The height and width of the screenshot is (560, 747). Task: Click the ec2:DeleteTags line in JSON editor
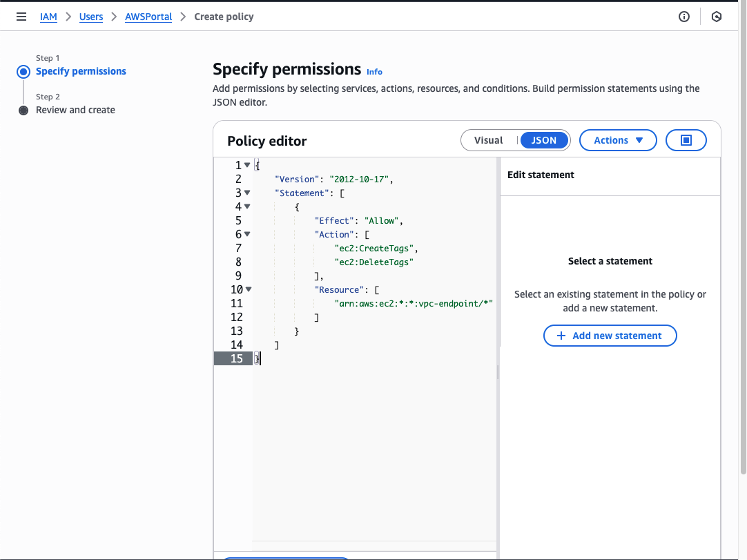[373, 262]
